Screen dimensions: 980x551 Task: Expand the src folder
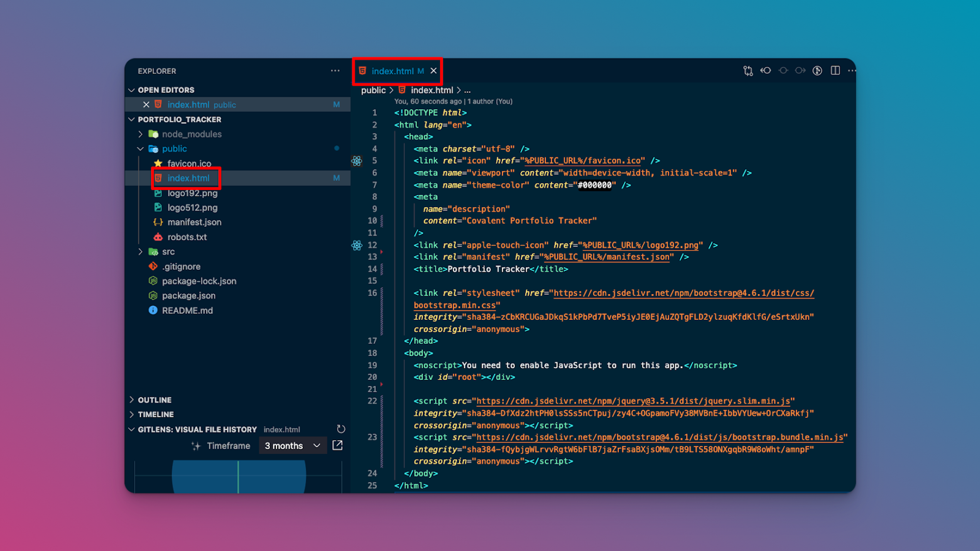[141, 251]
